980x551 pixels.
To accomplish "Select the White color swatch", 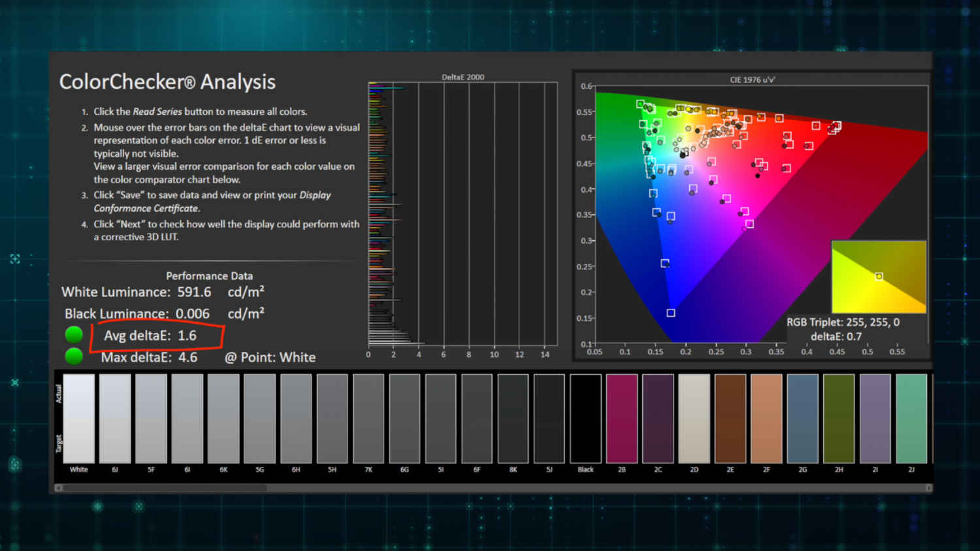I will tap(79, 418).
